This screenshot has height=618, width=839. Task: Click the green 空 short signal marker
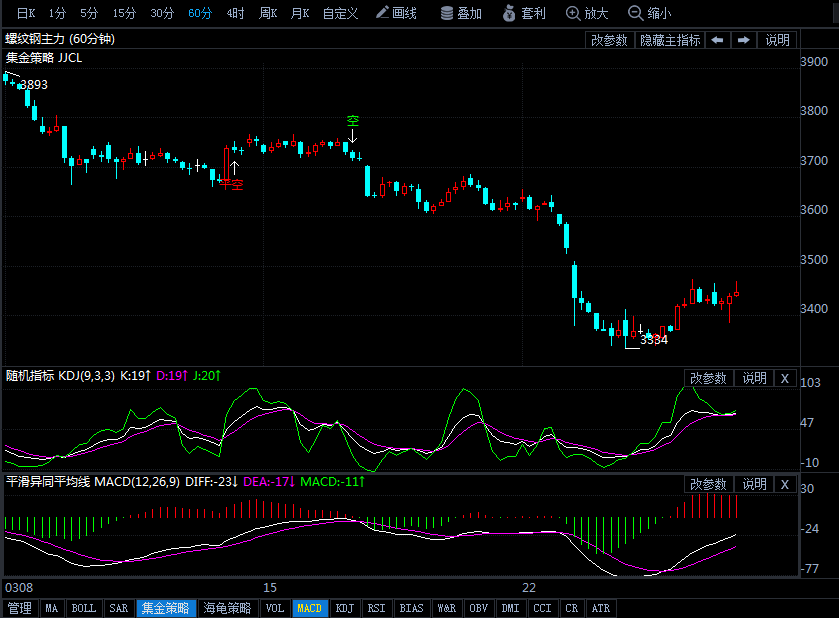pos(353,120)
